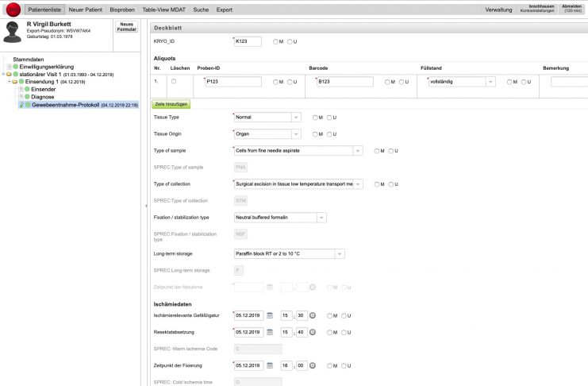This screenshot has height=386, width=588.
Task: Collapse the stationärer Visit 1 node
Action: [x=3, y=75]
